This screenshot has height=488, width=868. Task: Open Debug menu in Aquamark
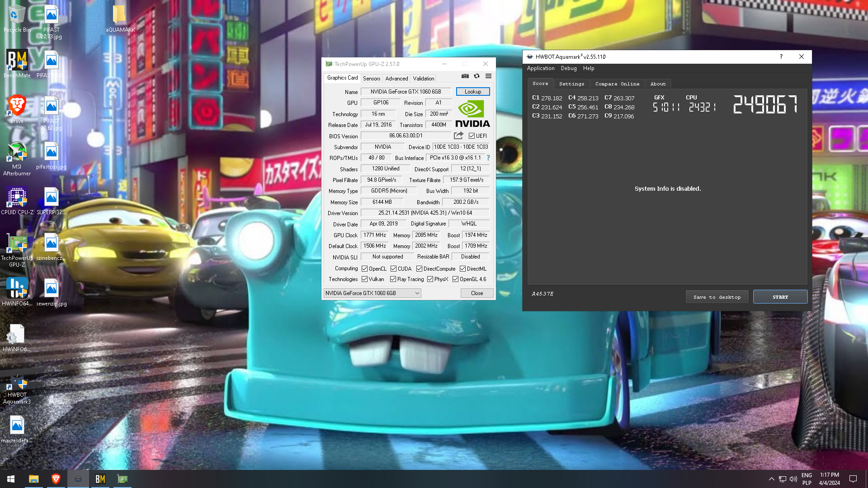[569, 68]
